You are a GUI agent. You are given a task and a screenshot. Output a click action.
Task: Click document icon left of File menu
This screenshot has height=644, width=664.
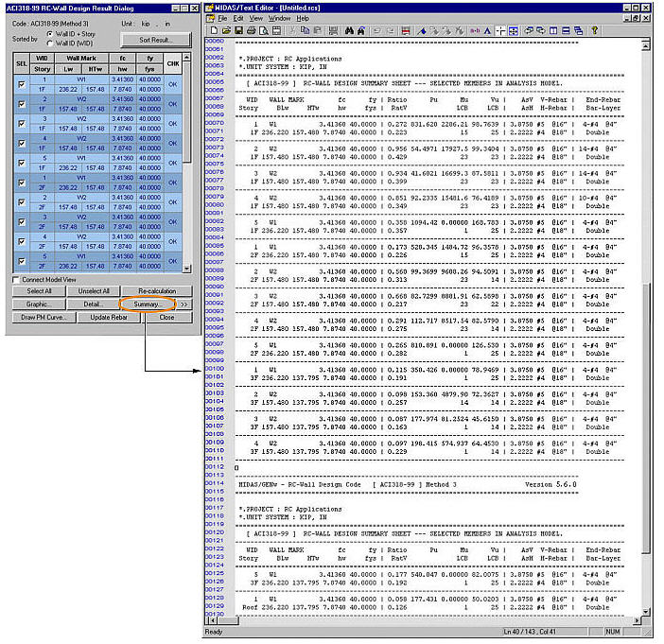(x=210, y=18)
